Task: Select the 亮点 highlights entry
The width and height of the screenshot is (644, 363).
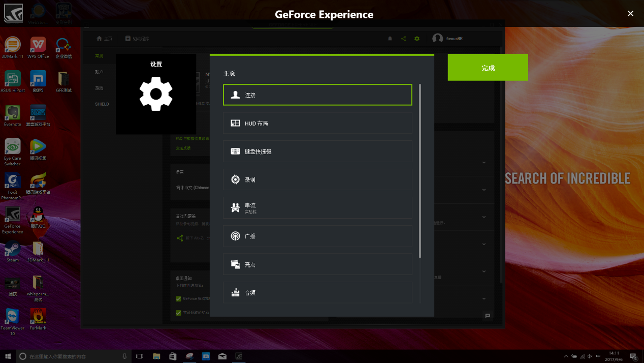Action: 317,264
